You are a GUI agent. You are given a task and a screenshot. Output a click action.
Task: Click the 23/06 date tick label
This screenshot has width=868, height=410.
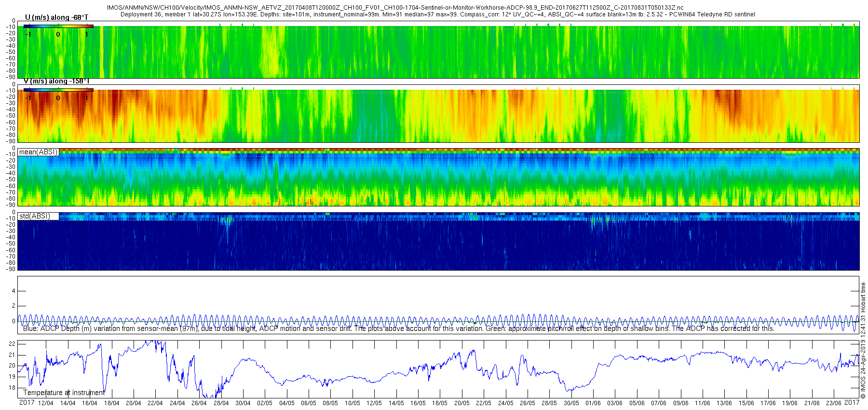pos(833,403)
